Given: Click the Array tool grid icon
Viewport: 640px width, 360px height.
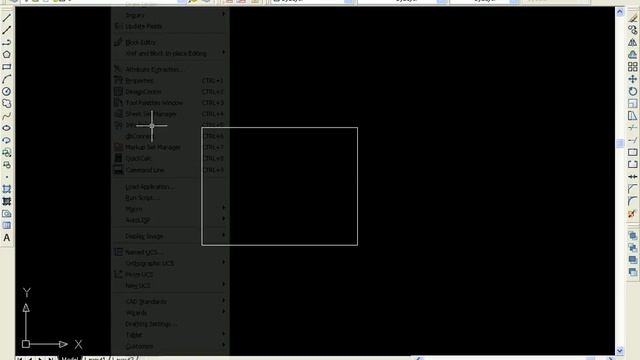Looking at the screenshot, I should [633, 67].
